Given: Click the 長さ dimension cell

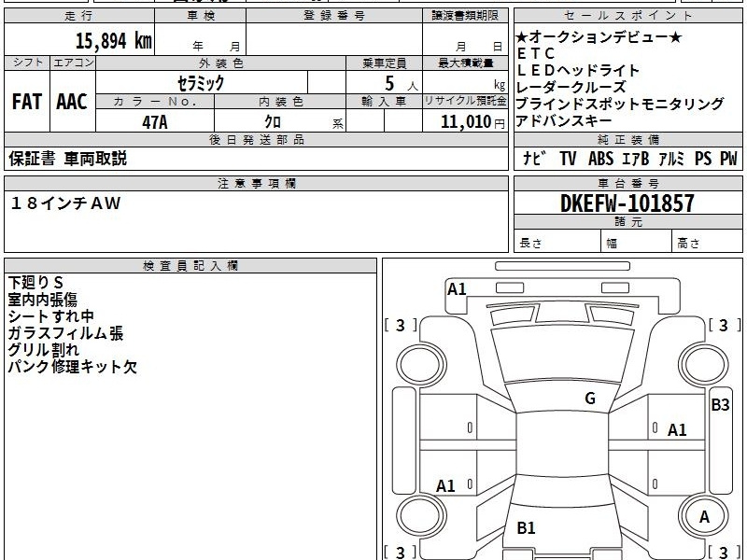Looking at the screenshot, I should click(x=557, y=242).
